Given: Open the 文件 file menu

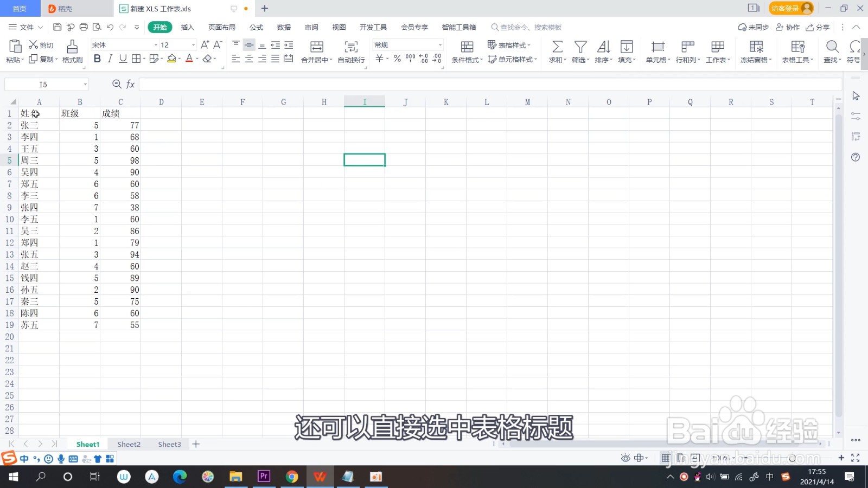Looking at the screenshot, I should point(26,27).
